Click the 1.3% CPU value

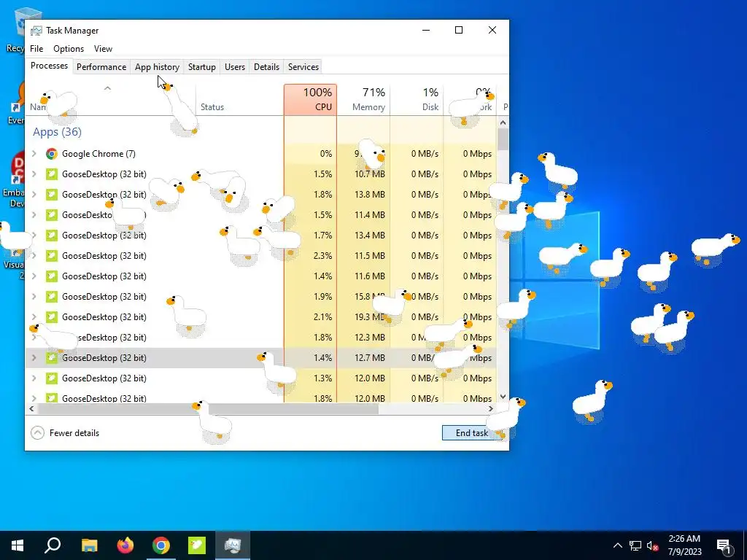(x=322, y=378)
